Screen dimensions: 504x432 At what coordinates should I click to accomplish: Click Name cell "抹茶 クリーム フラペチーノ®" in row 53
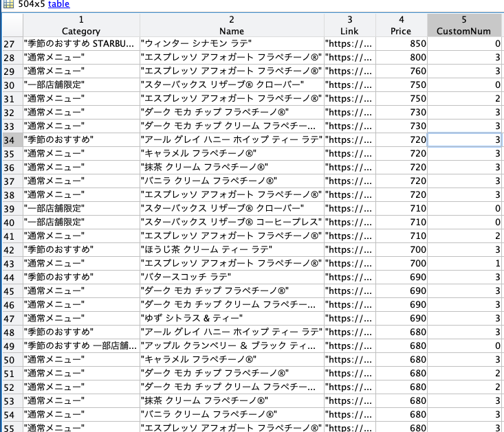(232, 401)
